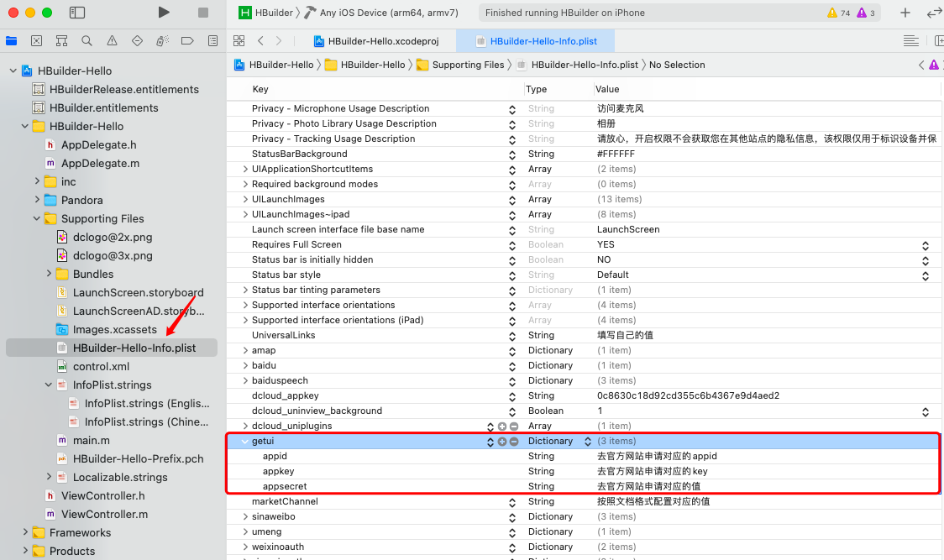The width and height of the screenshot is (944, 560).
Task: Open the related items grid menu
Action: pos(239,41)
